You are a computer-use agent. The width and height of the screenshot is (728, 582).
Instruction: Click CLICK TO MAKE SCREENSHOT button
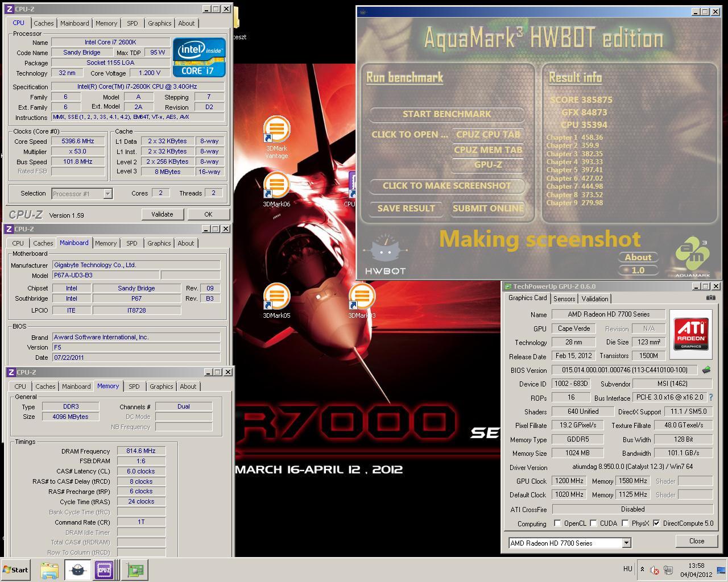446,185
